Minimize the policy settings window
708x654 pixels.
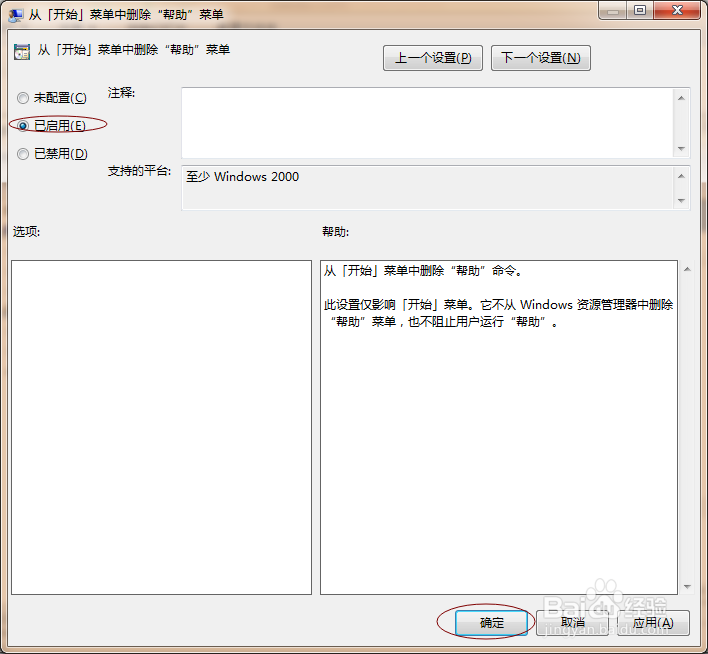point(612,10)
